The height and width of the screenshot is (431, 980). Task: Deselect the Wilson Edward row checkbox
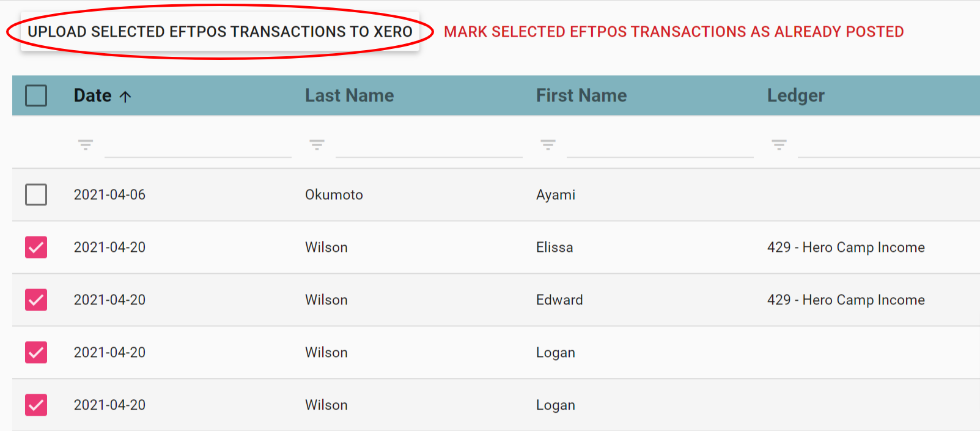click(x=36, y=300)
